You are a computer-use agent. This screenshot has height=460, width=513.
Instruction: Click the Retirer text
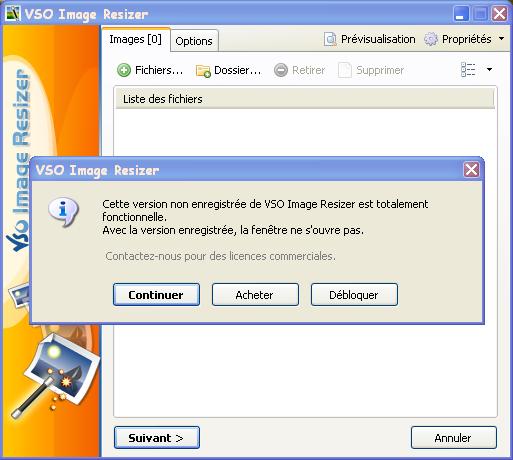click(308, 70)
